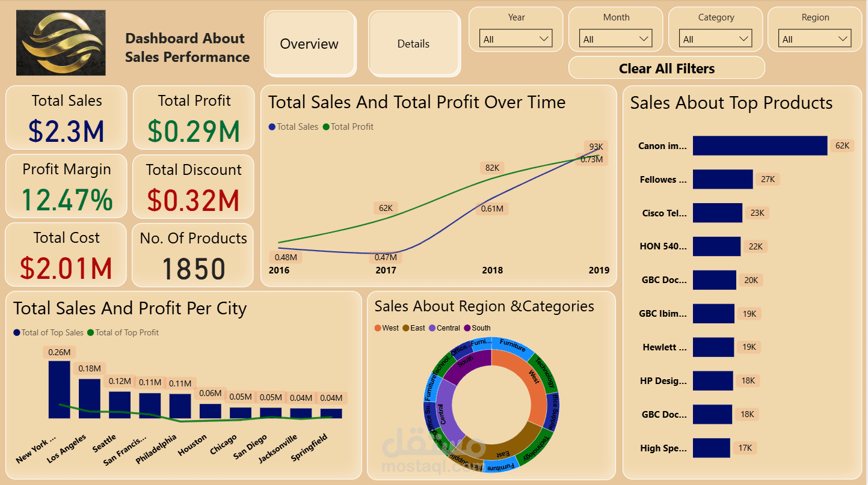
Task: Select the Overview page
Action: coord(310,43)
